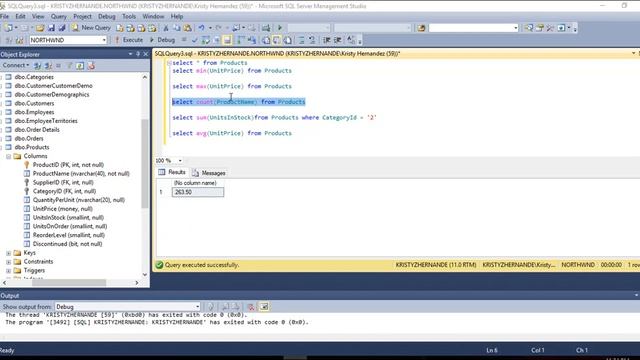Pin the Object Explorer panel
This screenshot has width=640, height=360.
click(138, 54)
